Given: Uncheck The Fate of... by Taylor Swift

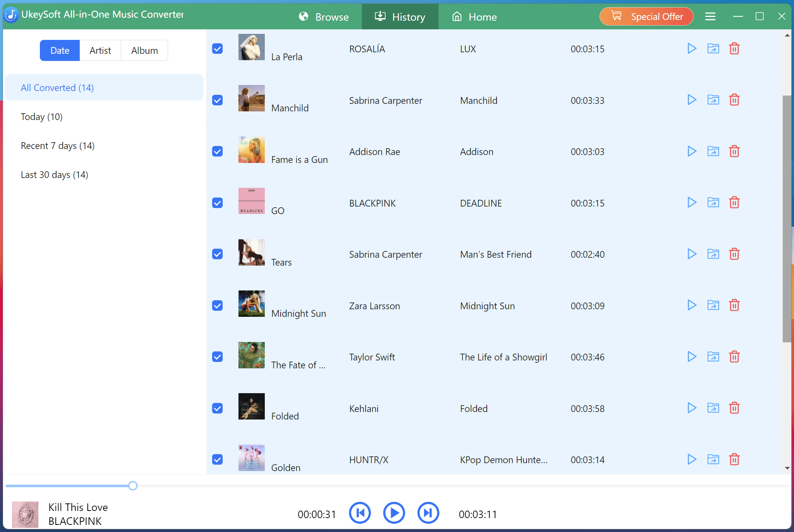Looking at the screenshot, I should (x=217, y=357).
